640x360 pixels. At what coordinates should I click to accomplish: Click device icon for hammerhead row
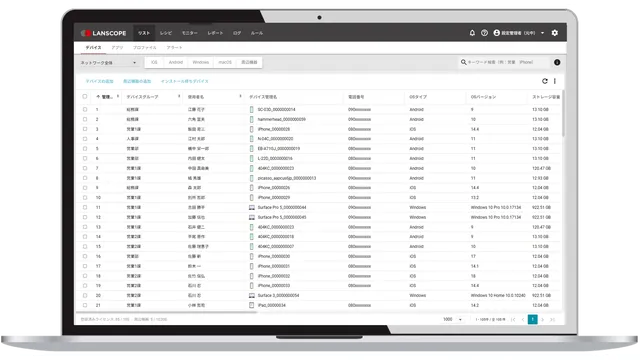(x=251, y=119)
